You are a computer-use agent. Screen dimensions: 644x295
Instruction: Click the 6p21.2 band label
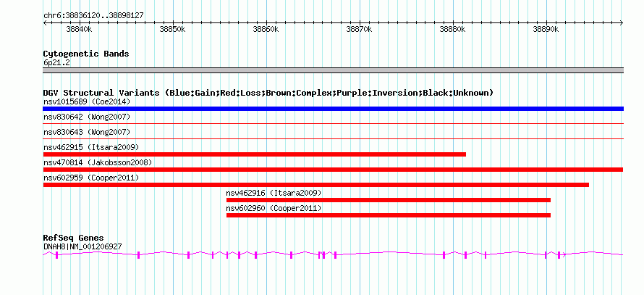click(x=56, y=63)
